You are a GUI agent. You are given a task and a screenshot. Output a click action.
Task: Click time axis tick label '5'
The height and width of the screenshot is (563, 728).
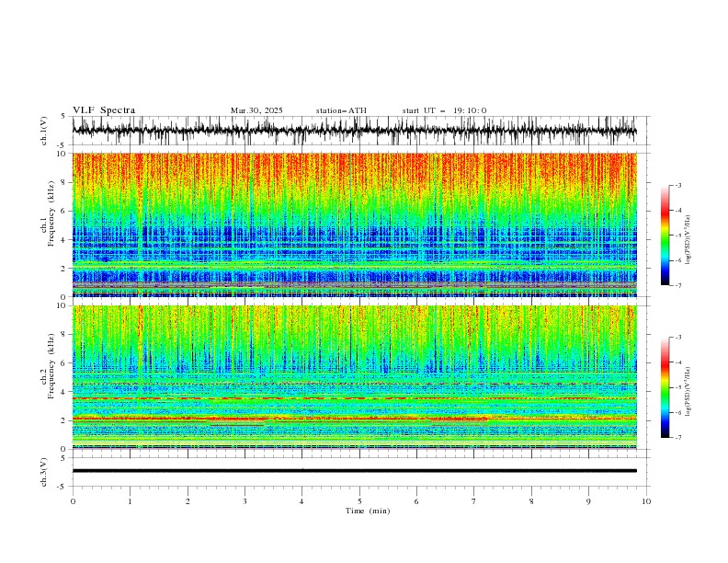[359, 501]
